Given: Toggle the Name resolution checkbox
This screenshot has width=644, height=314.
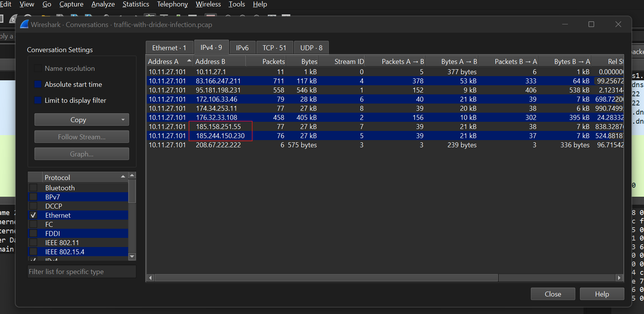Looking at the screenshot, I should pyautogui.click(x=38, y=69).
